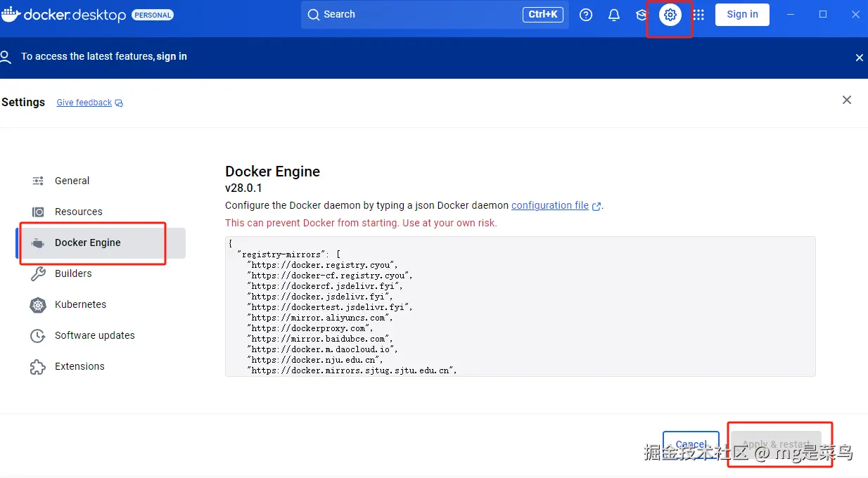868x478 pixels.
Task: Click the Kubernetes wheel icon
Action: [38, 305]
